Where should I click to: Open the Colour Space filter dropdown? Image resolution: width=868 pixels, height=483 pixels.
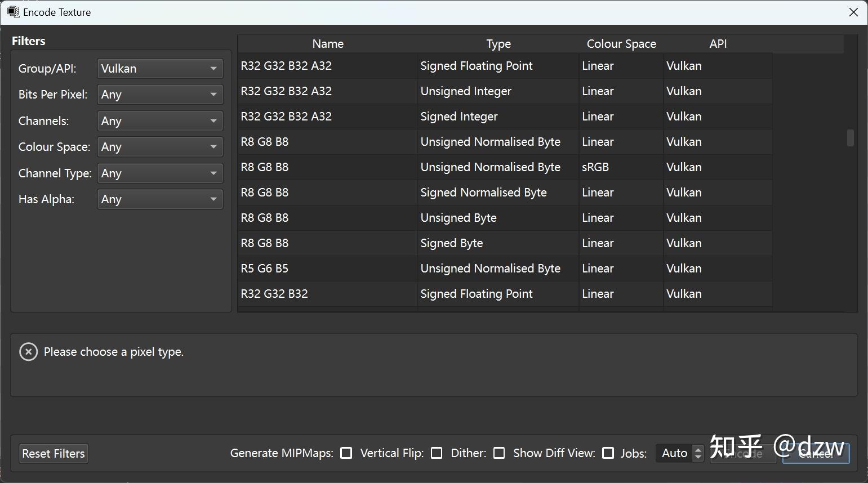pos(160,147)
